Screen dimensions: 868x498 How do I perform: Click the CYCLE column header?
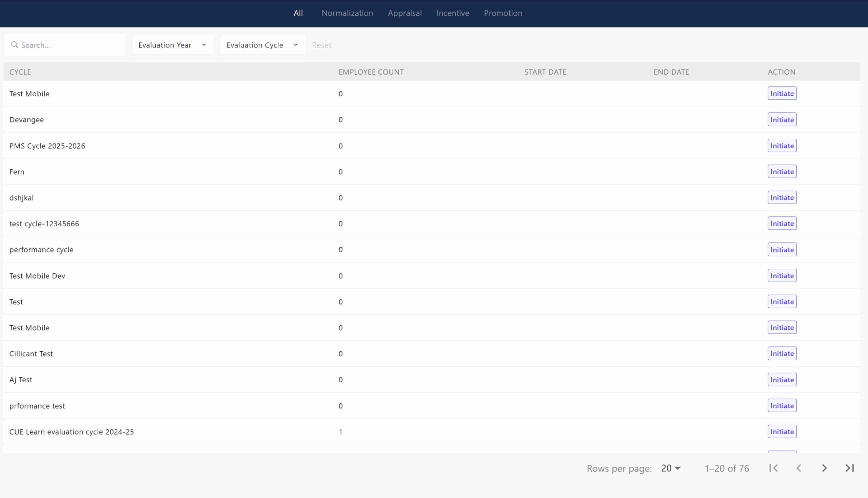pos(20,72)
